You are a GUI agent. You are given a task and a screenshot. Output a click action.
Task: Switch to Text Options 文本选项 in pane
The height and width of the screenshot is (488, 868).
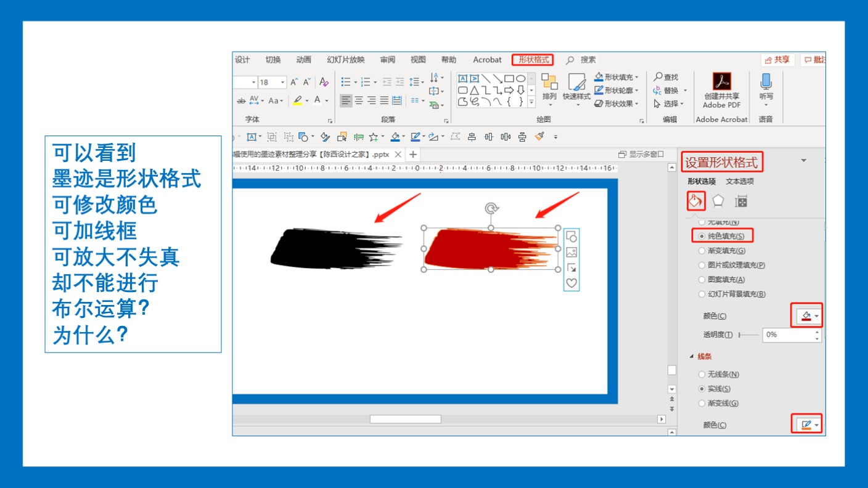pos(740,181)
